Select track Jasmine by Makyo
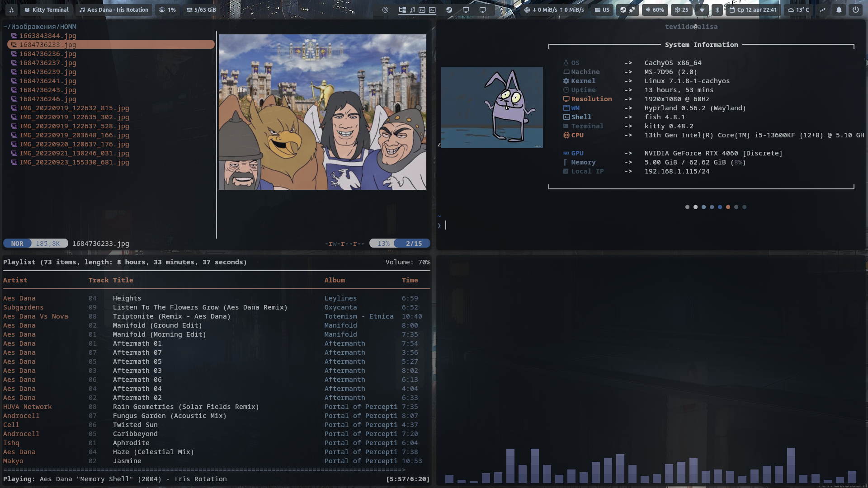 [217, 461]
